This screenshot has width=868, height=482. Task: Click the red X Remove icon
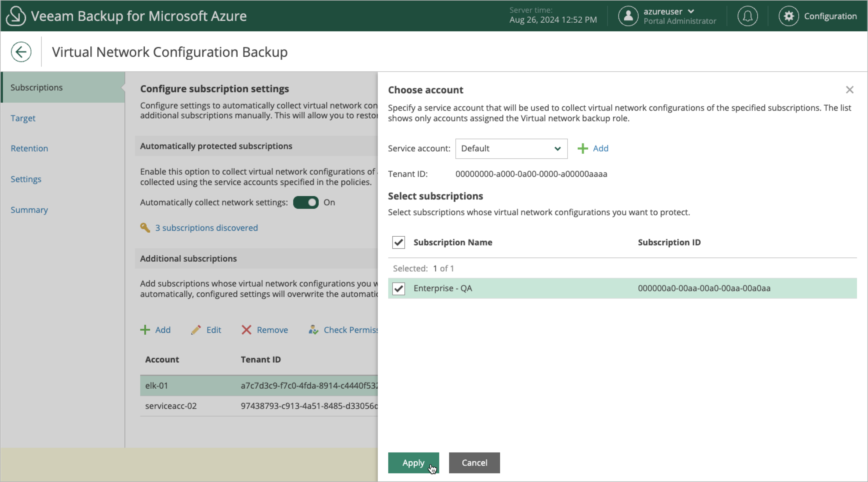[246, 330]
